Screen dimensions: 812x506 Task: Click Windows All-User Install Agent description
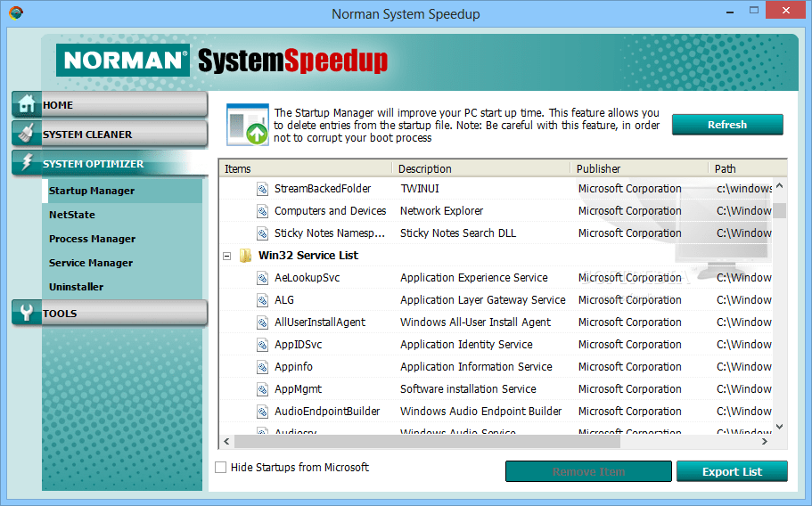coord(475,322)
